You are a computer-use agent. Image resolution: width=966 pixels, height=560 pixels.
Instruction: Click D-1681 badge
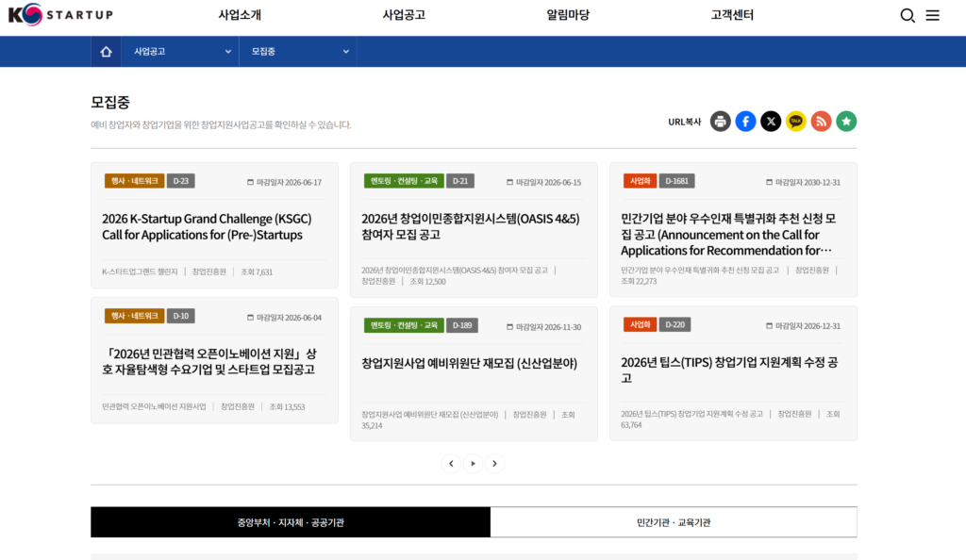click(677, 181)
